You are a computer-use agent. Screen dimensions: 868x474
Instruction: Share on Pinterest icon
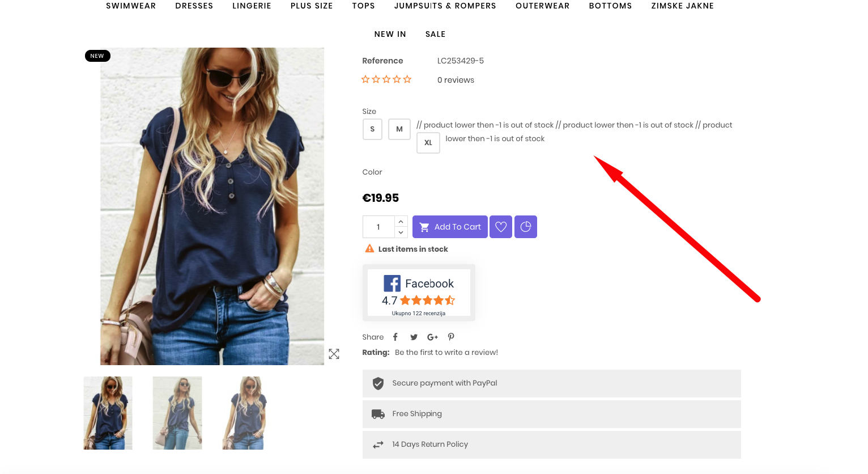[x=451, y=337]
